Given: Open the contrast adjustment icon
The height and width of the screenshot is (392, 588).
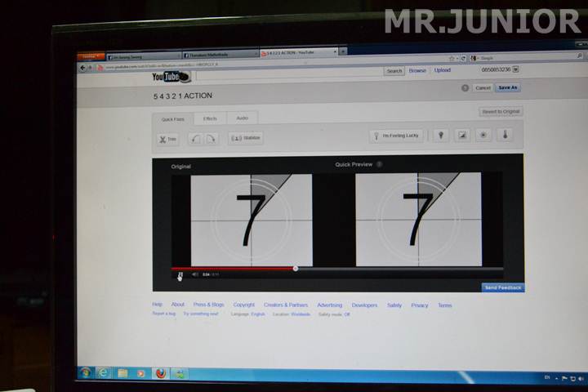Looking at the screenshot, I should pos(462,135).
